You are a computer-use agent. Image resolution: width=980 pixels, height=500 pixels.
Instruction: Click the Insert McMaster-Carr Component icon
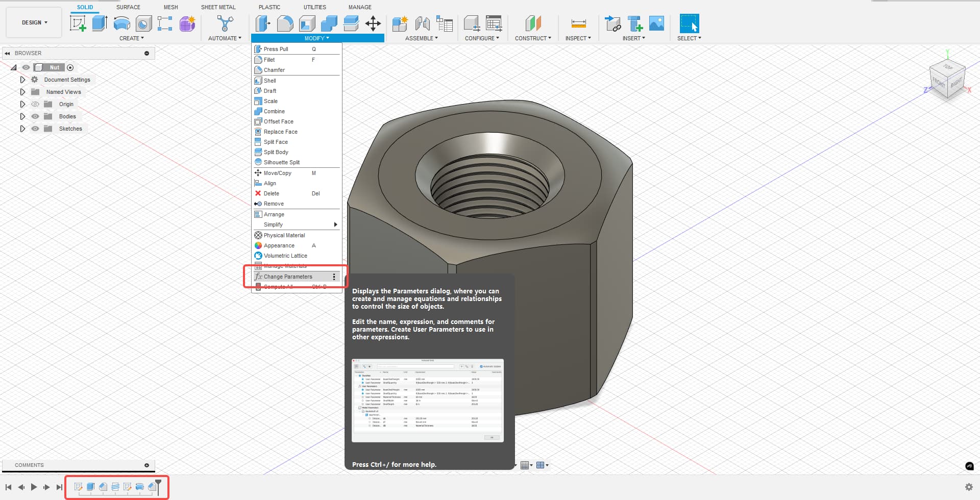[635, 23]
